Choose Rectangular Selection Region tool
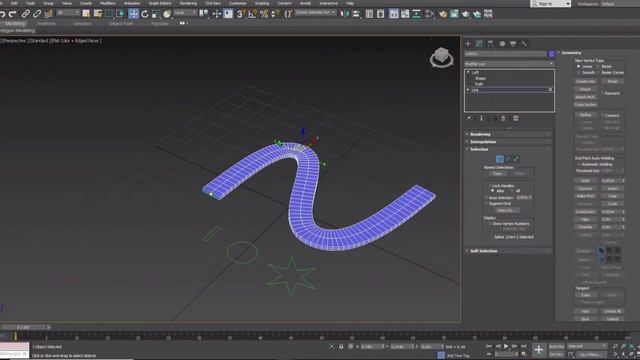Image resolution: width=640 pixels, height=360 pixels. pos(109,14)
